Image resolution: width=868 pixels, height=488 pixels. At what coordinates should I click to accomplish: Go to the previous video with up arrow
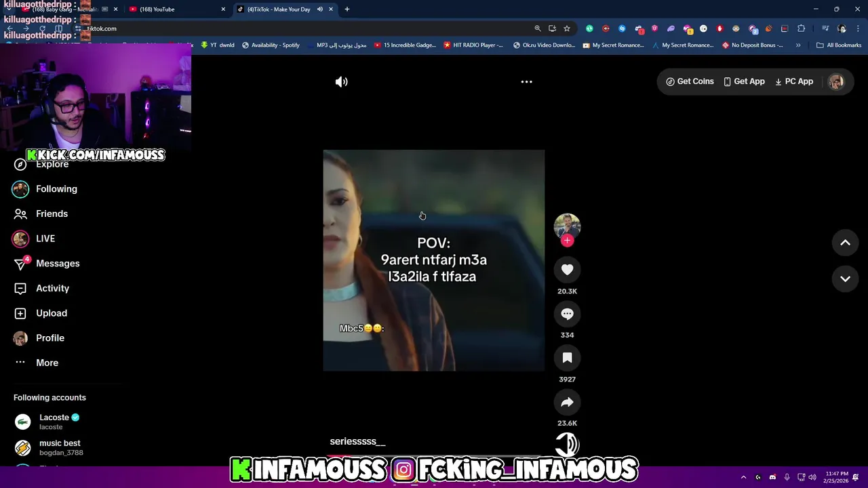coord(845,243)
